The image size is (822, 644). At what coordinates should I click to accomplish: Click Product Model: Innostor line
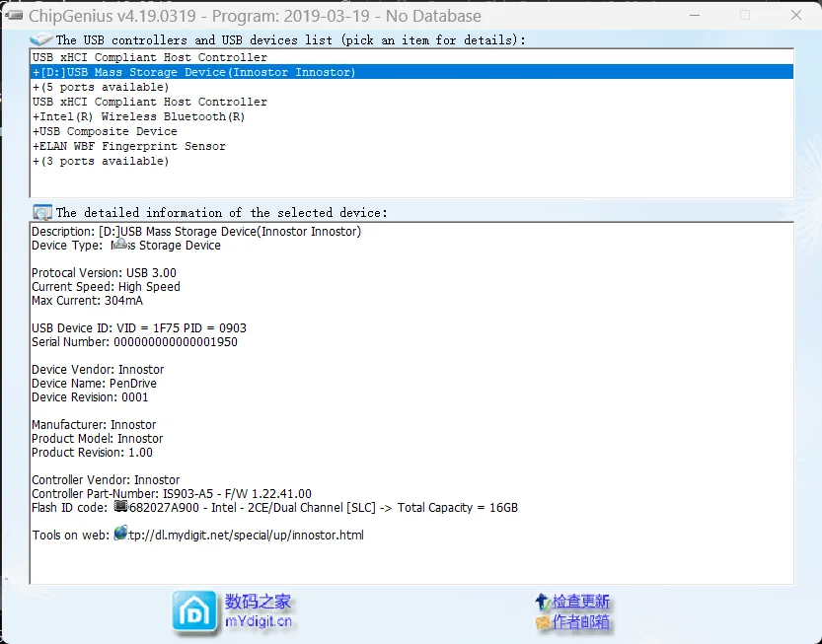[x=97, y=438]
